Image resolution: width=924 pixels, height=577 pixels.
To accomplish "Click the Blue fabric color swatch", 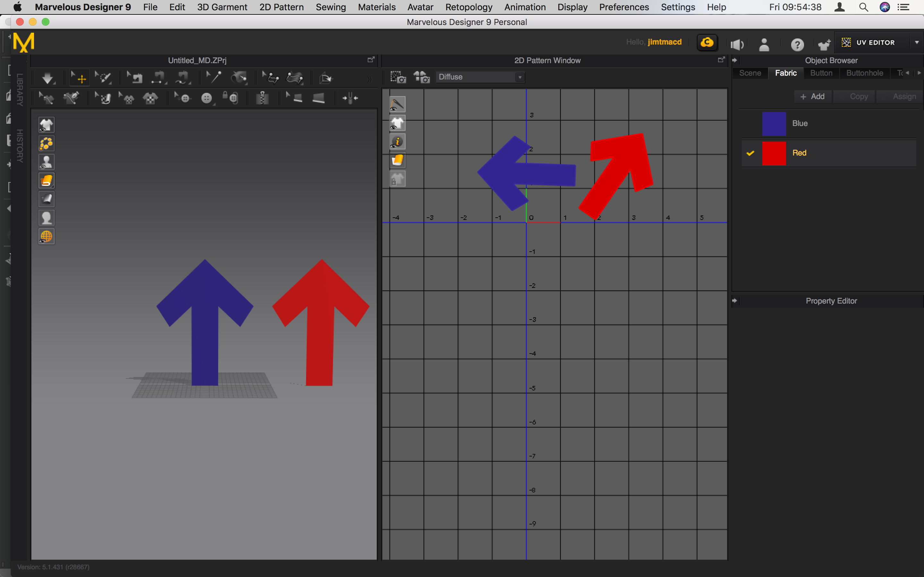I will click(x=774, y=123).
